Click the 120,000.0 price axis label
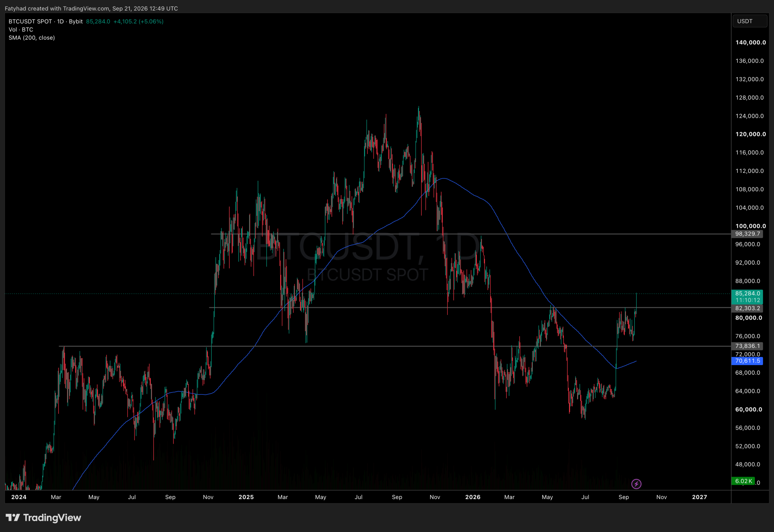The height and width of the screenshot is (532, 774). pos(751,134)
